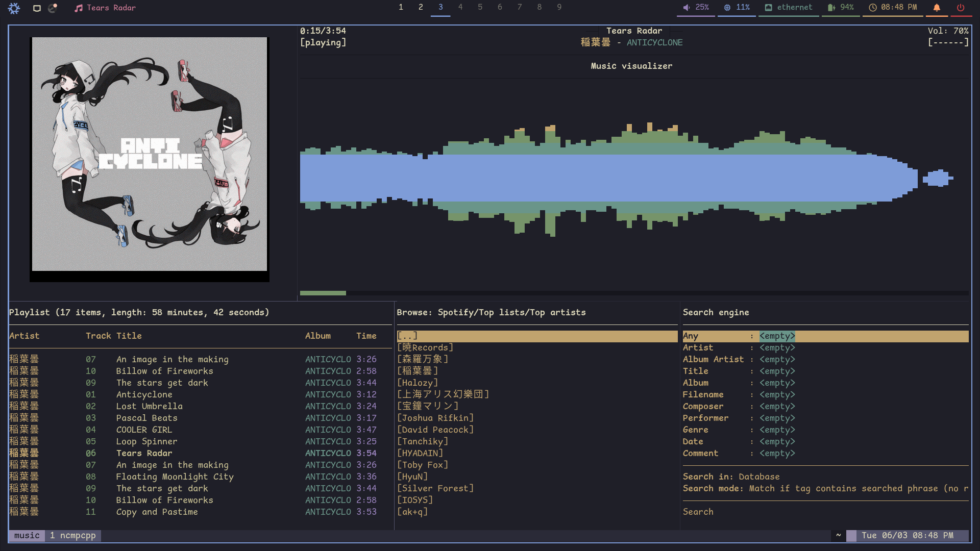This screenshot has height=551, width=980.
Task: Toggle the 'Search in: Database' option
Action: coord(731,477)
